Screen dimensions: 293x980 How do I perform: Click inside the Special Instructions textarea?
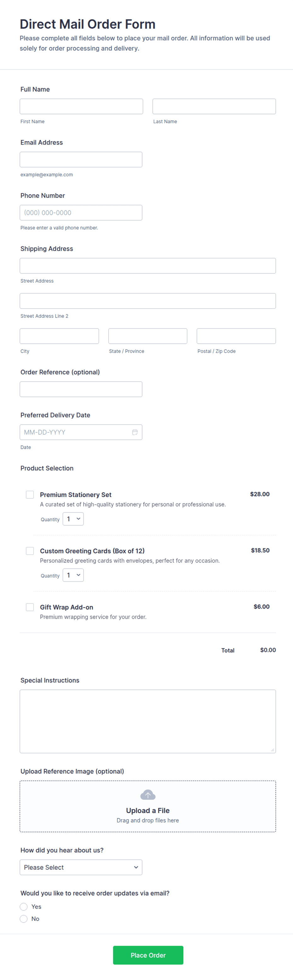point(148,721)
